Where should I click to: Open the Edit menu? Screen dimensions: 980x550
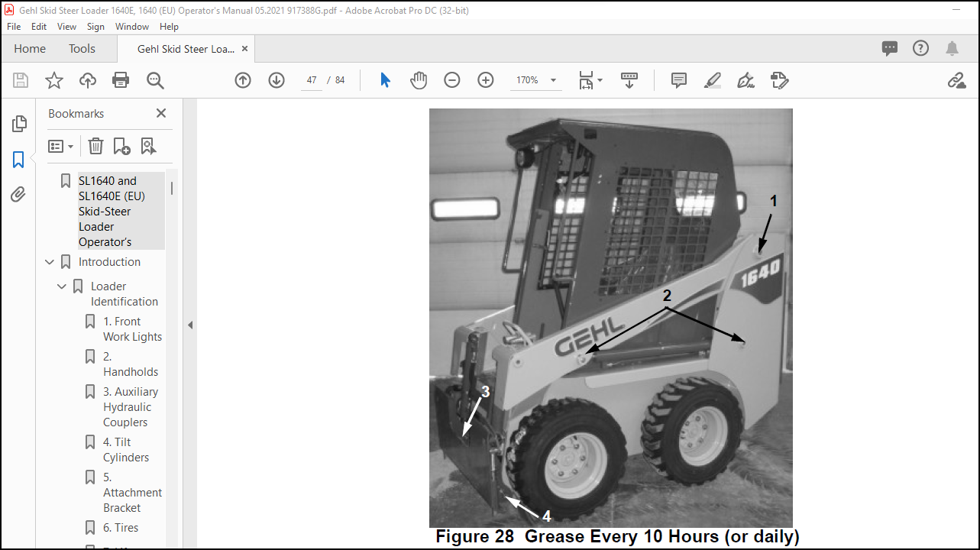39,26
